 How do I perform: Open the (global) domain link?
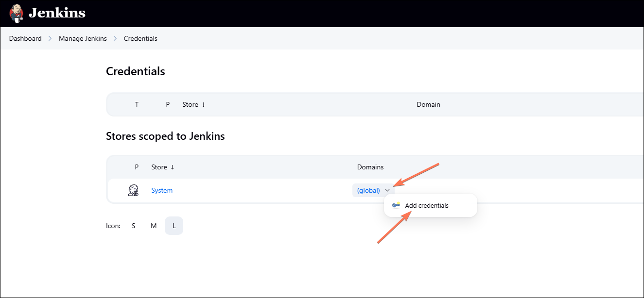point(368,190)
